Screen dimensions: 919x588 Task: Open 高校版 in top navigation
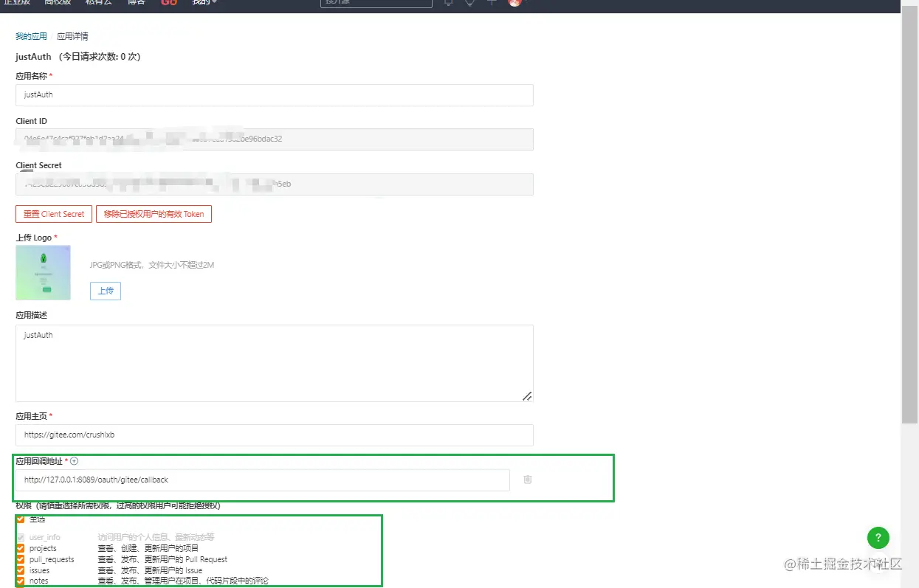pyautogui.click(x=58, y=2)
